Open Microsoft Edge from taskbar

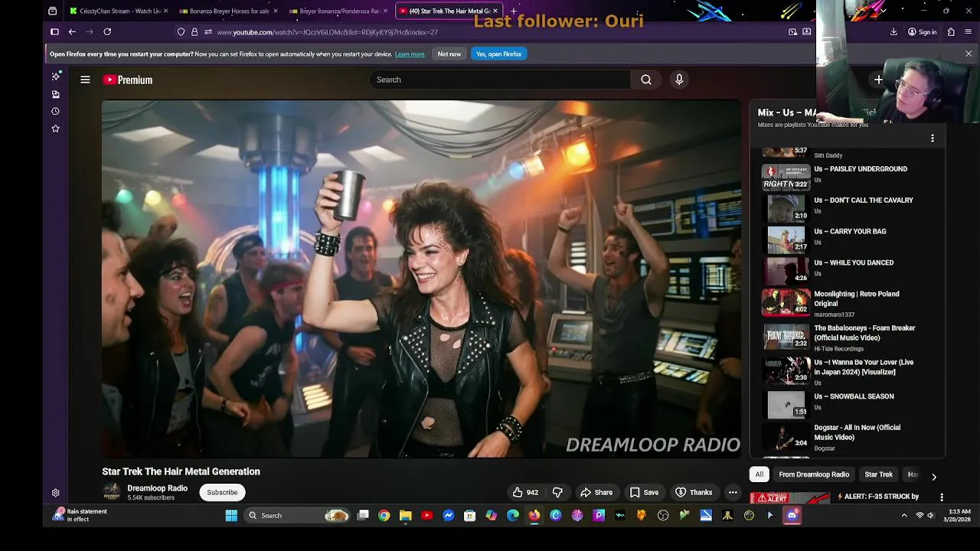513,516
